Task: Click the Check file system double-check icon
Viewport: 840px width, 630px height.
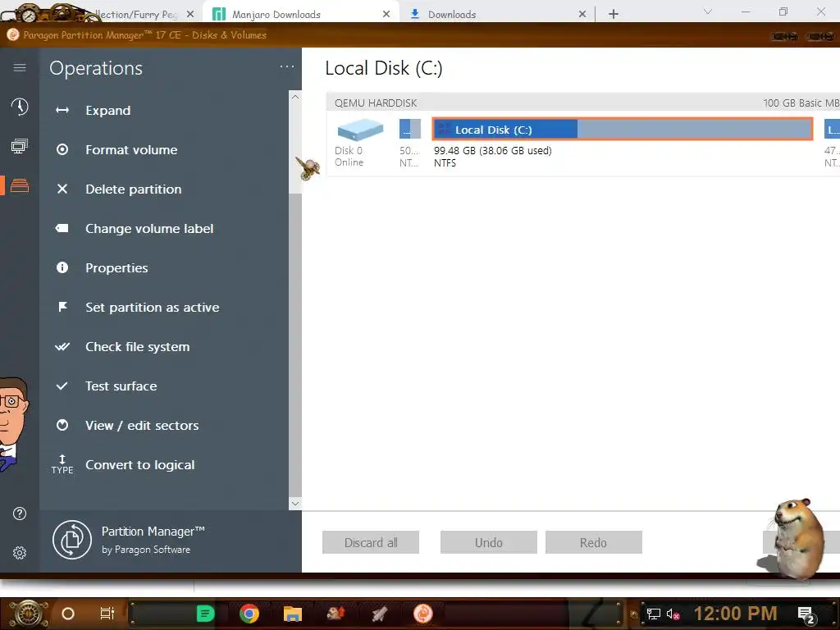Action: click(62, 347)
